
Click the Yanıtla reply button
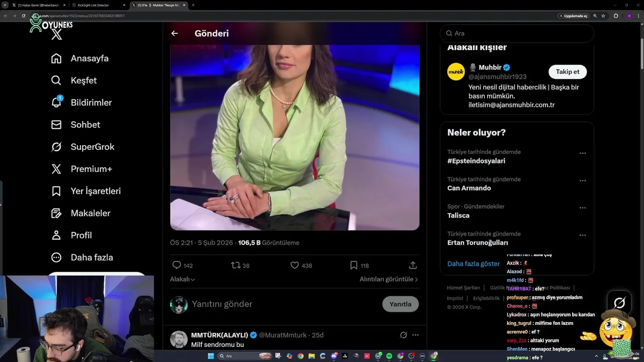click(400, 304)
